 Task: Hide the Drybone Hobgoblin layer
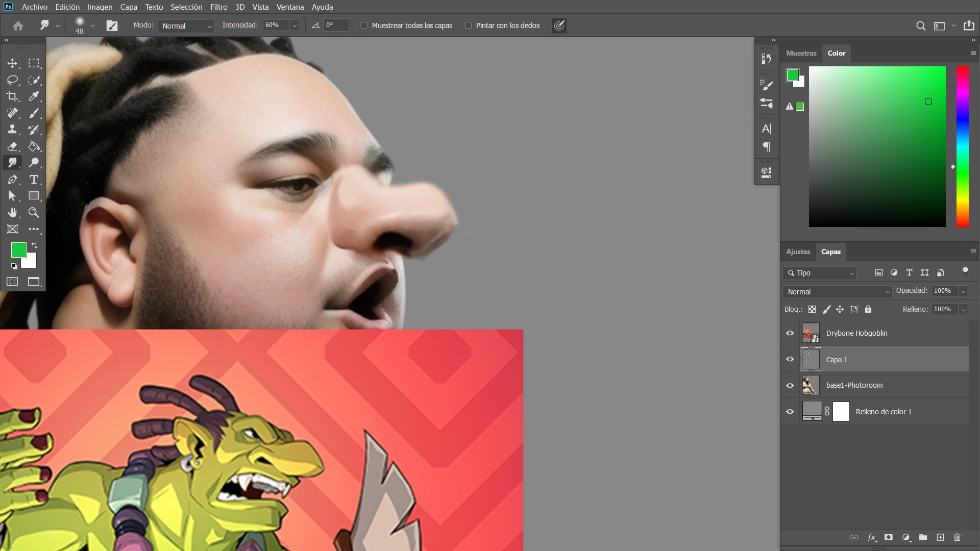click(x=790, y=333)
